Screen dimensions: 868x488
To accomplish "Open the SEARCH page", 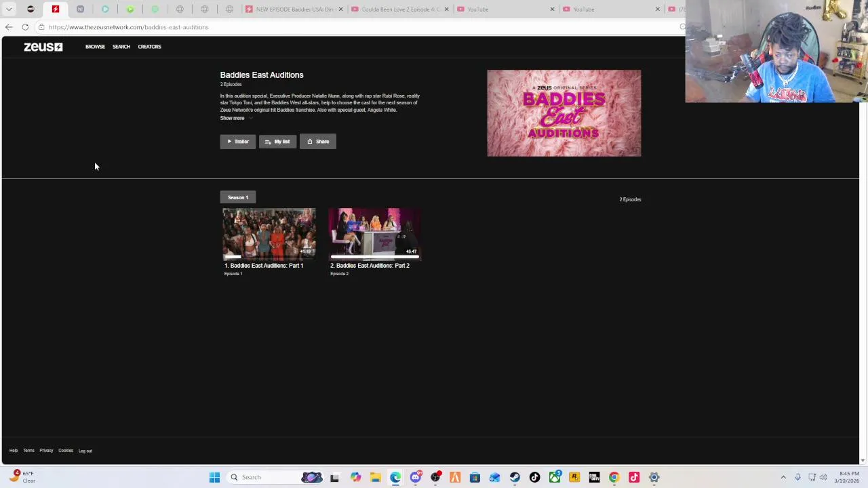I will (x=121, y=47).
